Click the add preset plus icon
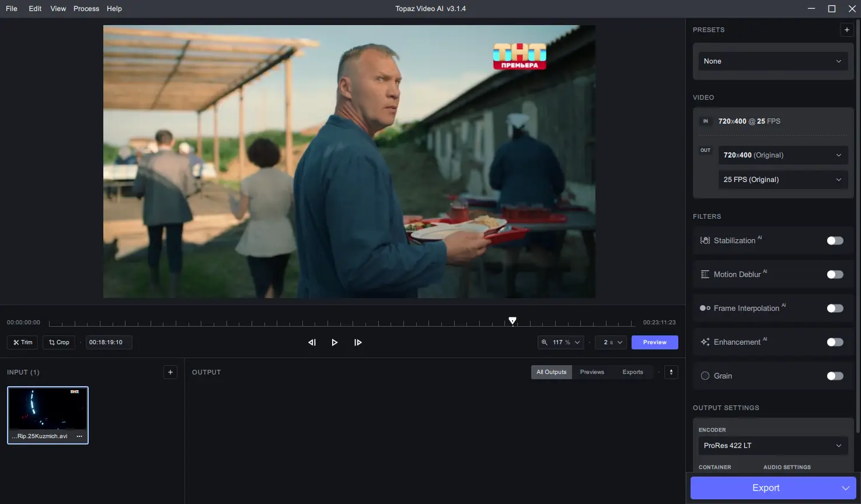 847,30
